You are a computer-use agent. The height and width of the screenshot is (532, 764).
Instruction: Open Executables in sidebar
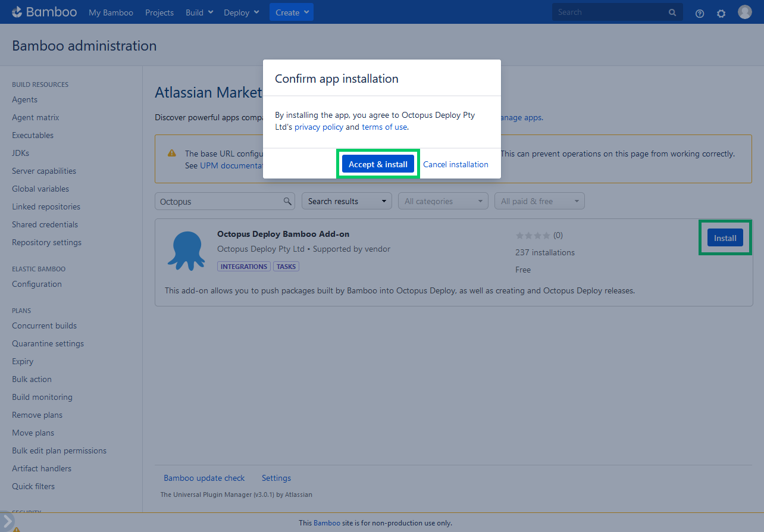point(33,135)
